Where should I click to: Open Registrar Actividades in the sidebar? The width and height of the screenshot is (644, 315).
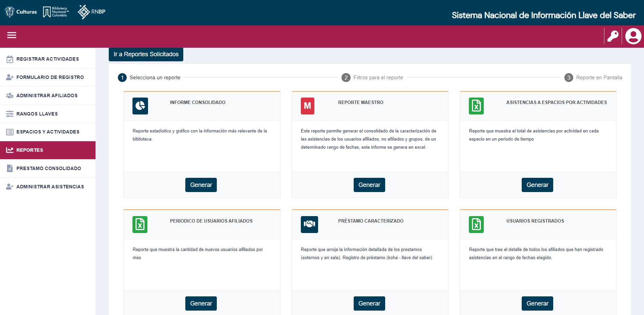coord(48,59)
